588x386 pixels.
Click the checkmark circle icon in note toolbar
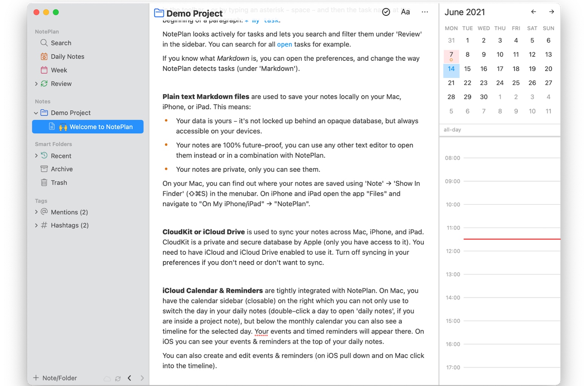pyautogui.click(x=386, y=12)
